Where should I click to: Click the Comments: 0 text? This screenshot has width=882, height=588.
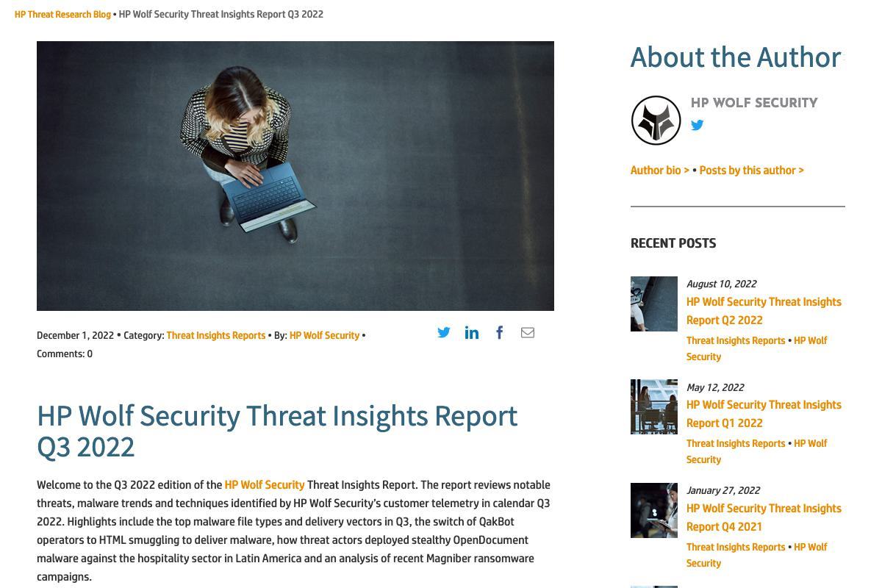click(65, 354)
